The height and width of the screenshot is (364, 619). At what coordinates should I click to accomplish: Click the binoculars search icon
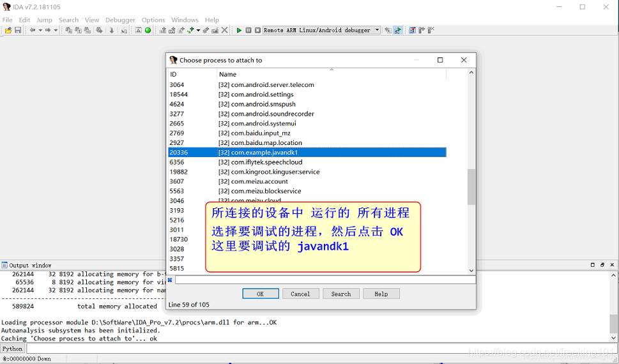pyautogui.click(x=99, y=30)
